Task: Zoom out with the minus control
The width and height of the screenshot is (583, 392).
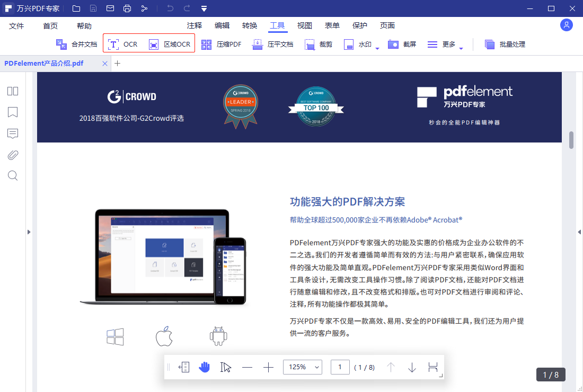Action: [247, 367]
